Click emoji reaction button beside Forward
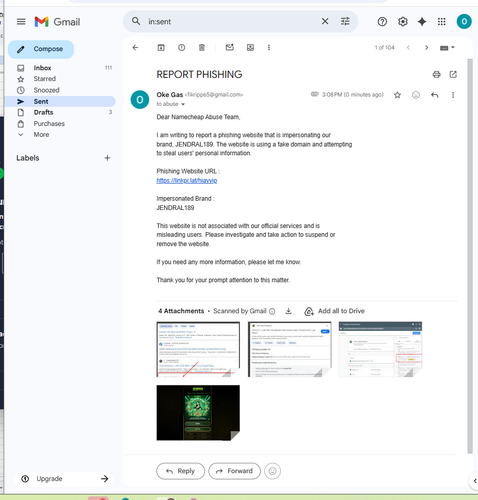Image resolution: width=478 pixels, height=500 pixels. 272,471
